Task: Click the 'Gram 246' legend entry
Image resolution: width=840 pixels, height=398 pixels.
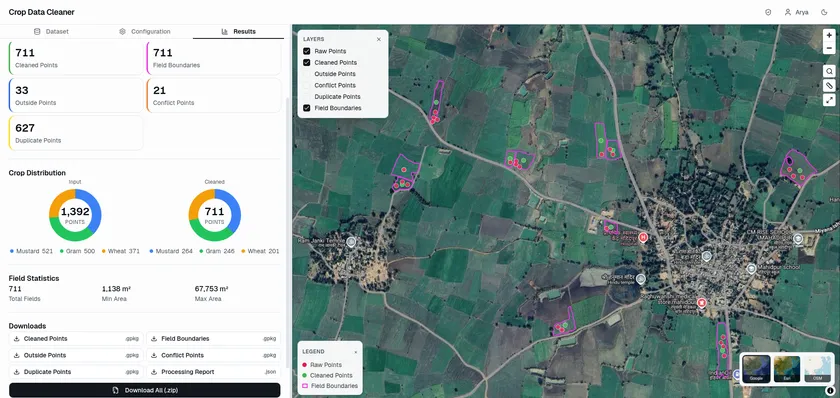Action: coord(217,251)
